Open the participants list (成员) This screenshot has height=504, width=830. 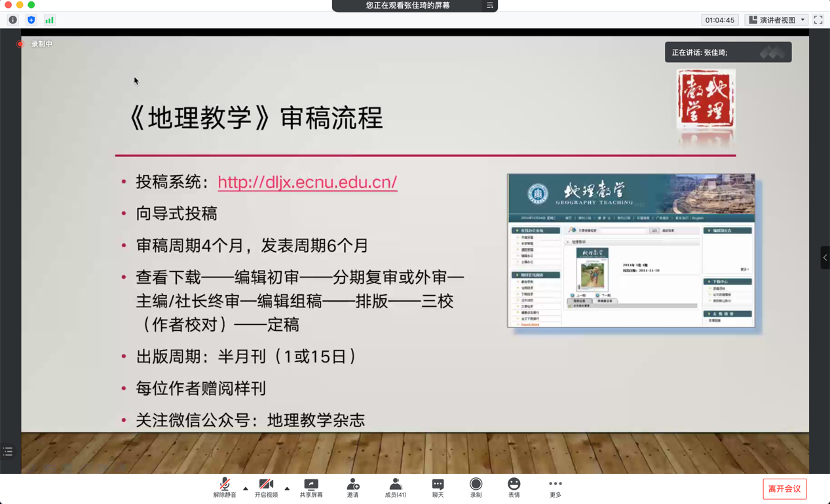tap(395, 487)
